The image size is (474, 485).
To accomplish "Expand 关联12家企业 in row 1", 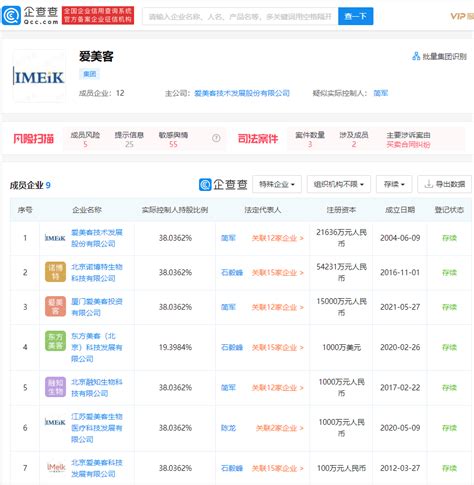I will point(278,238).
